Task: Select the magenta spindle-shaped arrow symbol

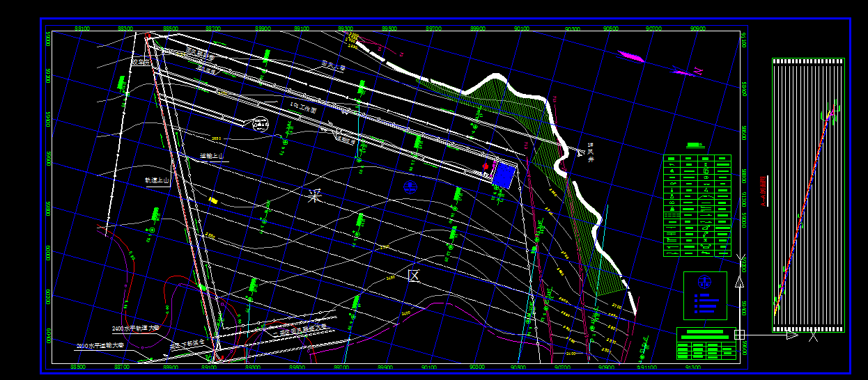Action: click(x=632, y=56)
